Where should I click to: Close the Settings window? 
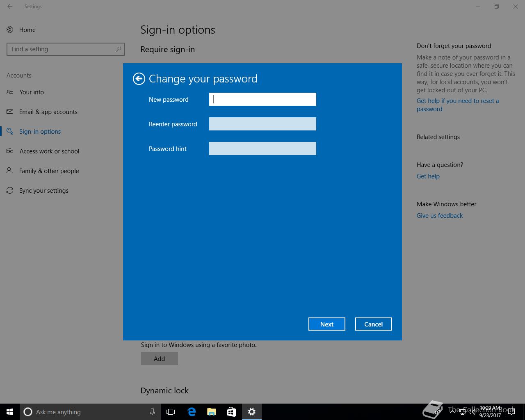click(x=516, y=7)
